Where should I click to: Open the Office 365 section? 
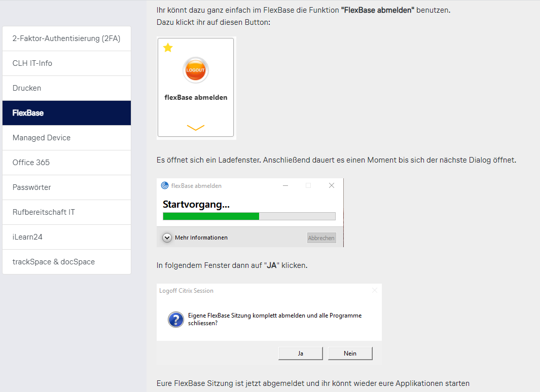pos(66,163)
